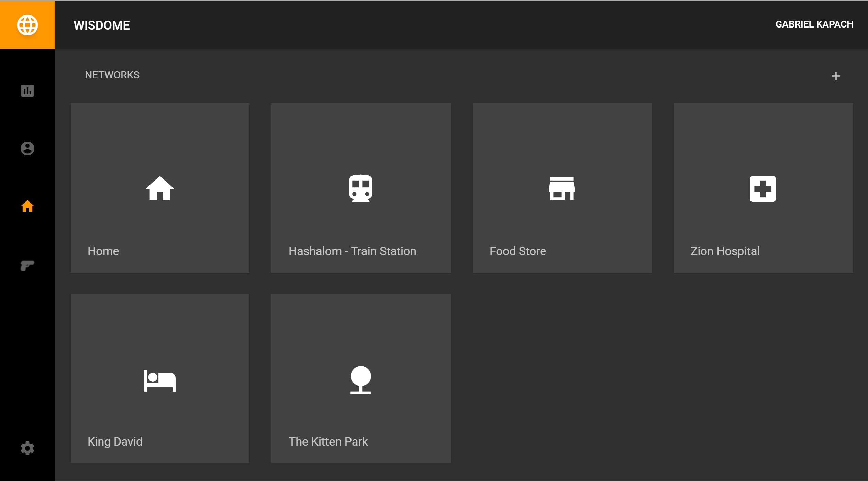Click the train icon on Hashalom card
The width and height of the screenshot is (868, 481).
pyautogui.click(x=360, y=188)
